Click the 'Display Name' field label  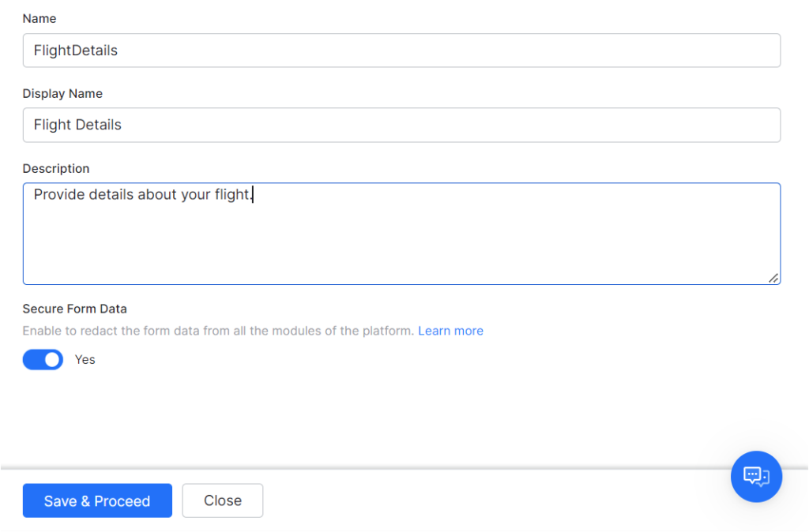point(62,94)
